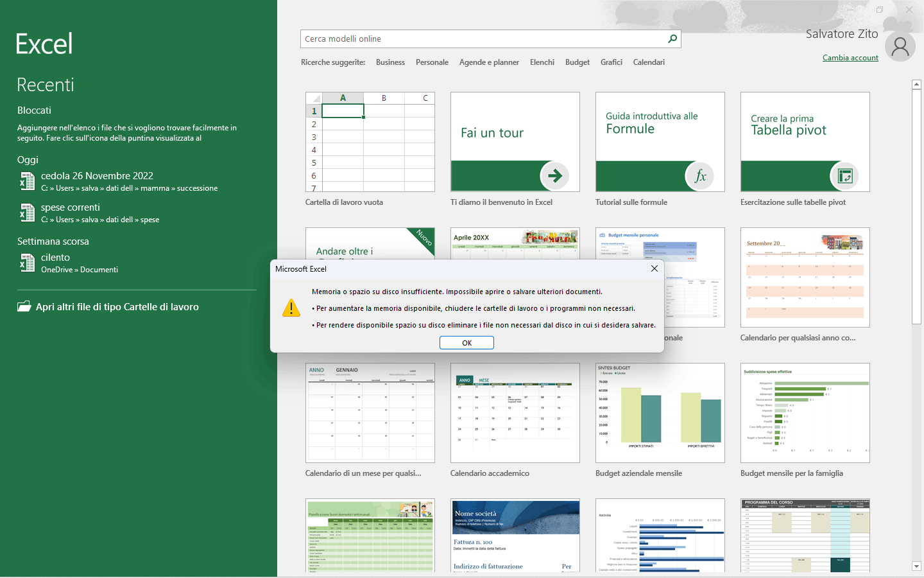The height and width of the screenshot is (578, 924).
Task: Click the scroll up arrow of the template list
Action: pos(916,84)
